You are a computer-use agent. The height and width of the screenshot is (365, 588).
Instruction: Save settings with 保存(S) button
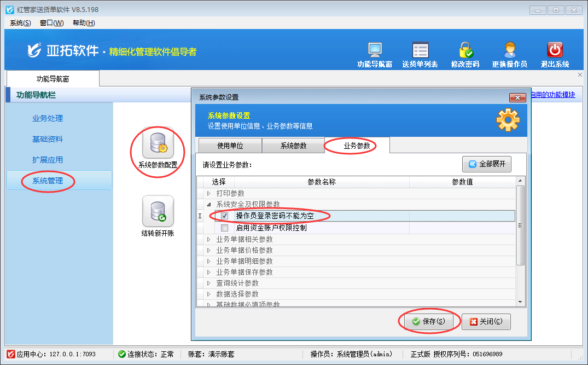click(x=429, y=322)
